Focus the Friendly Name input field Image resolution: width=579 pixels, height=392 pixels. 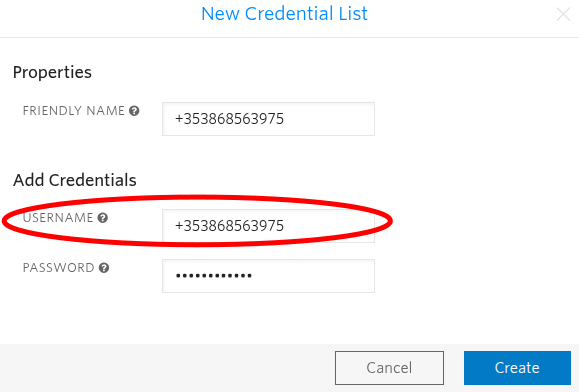pyautogui.click(x=268, y=119)
